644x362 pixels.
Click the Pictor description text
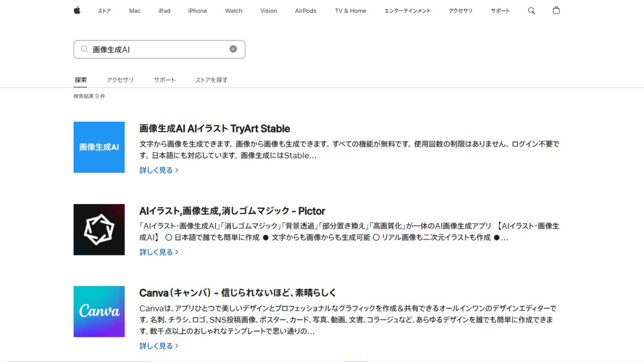pyautogui.click(x=349, y=232)
